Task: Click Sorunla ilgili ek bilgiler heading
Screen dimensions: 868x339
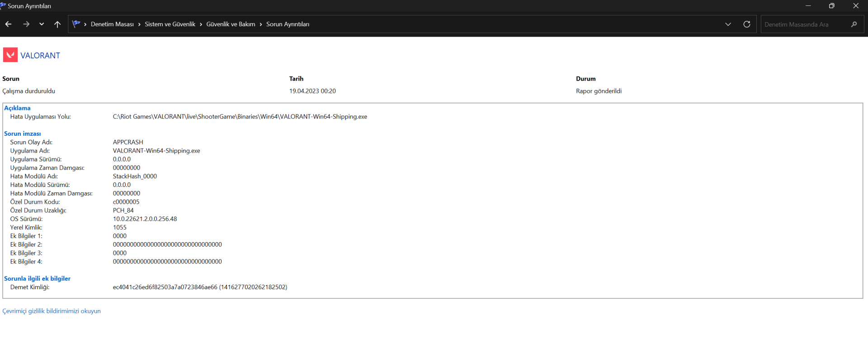Action: click(37, 278)
